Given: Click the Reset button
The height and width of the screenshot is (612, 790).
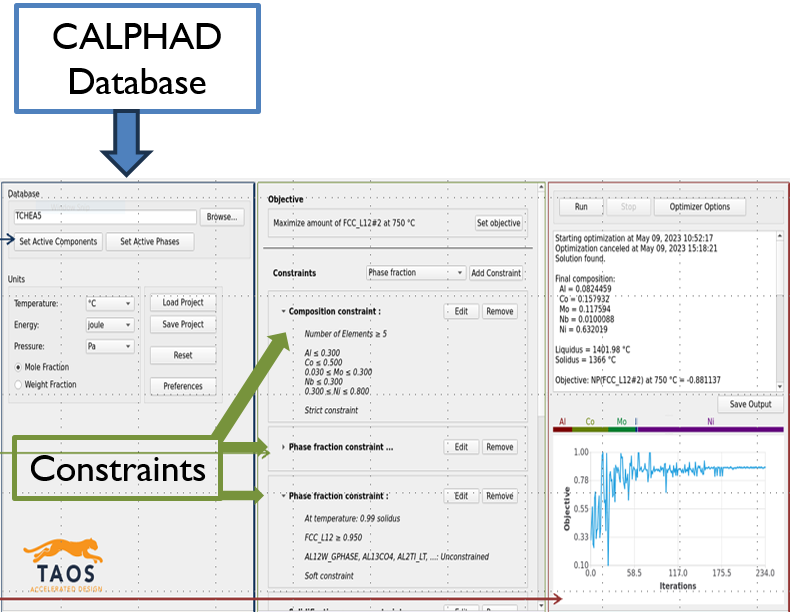Looking at the screenshot, I should click(x=183, y=356).
